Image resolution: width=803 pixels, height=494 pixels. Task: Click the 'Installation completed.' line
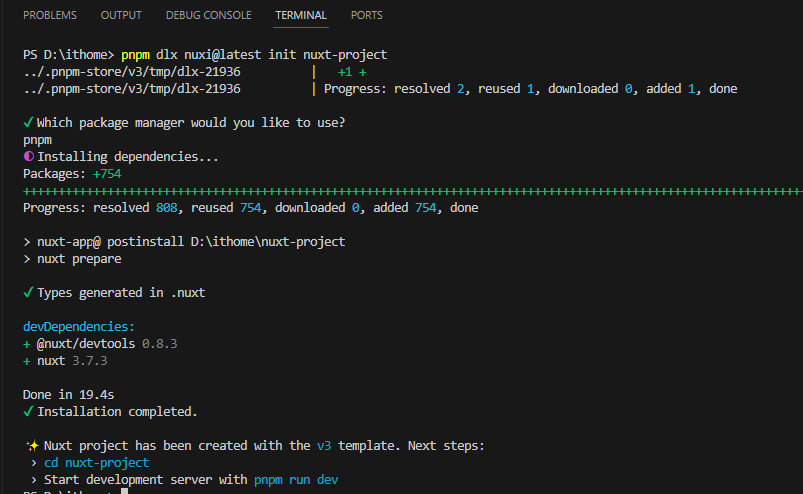pyautogui.click(x=110, y=412)
